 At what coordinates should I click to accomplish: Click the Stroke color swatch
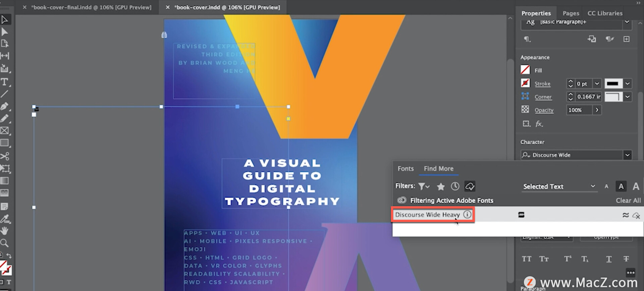click(525, 83)
